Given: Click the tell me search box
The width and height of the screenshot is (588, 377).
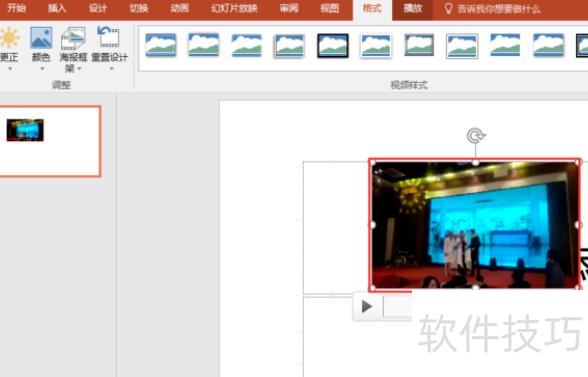Looking at the screenshot, I should 492,9.
